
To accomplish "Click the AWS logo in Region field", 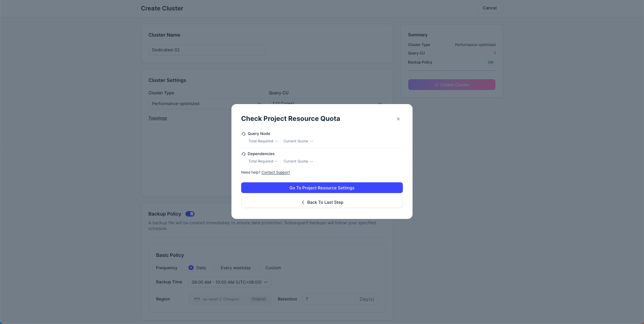I will pos(197,299).
